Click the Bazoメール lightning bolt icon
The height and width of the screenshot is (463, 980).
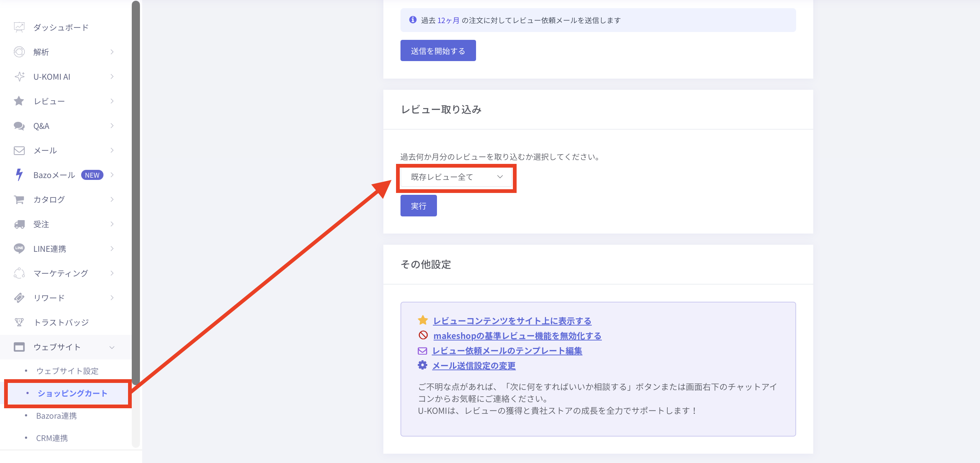pos(19,175)
